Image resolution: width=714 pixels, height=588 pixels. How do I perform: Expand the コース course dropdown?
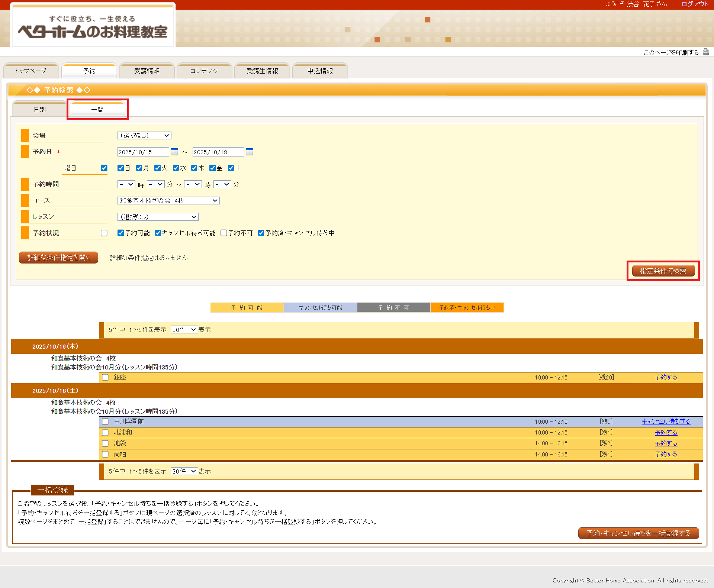click(168, 201)
